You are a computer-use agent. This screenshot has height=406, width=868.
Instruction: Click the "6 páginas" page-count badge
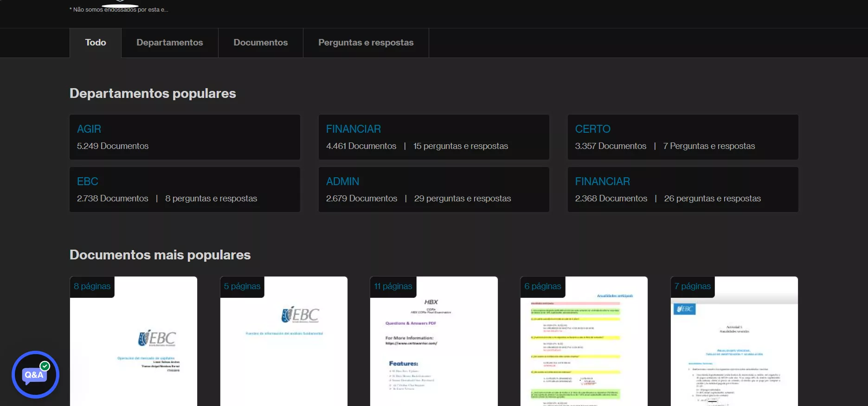click(543, 287)
